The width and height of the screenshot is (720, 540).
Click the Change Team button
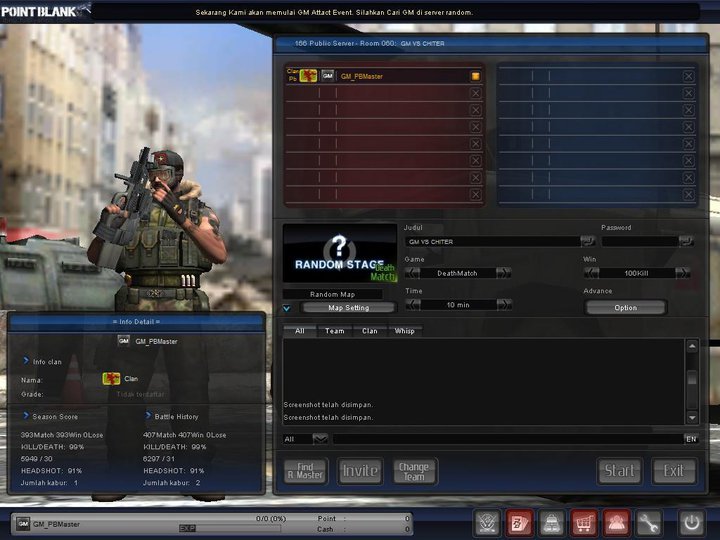click(x=415, y=471)
